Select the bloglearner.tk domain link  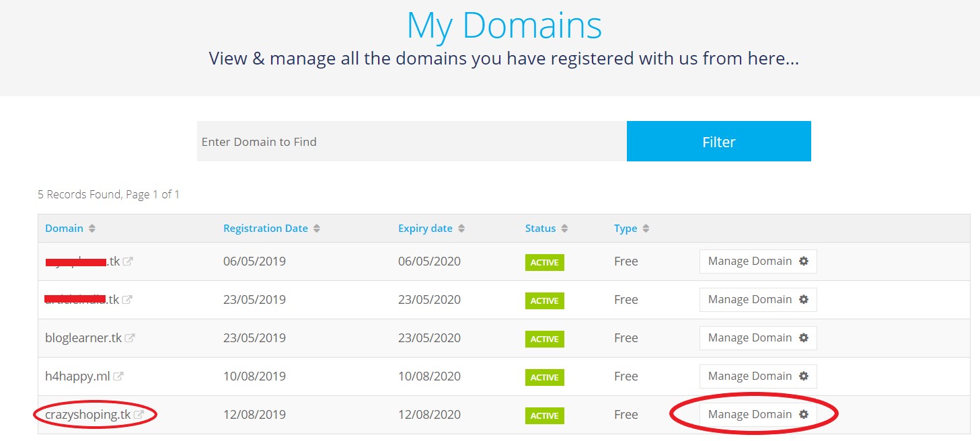click(85, 337)
